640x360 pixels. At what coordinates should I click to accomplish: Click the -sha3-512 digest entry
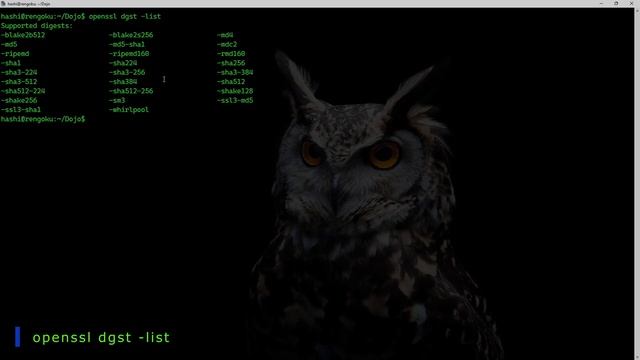[19, 82]
